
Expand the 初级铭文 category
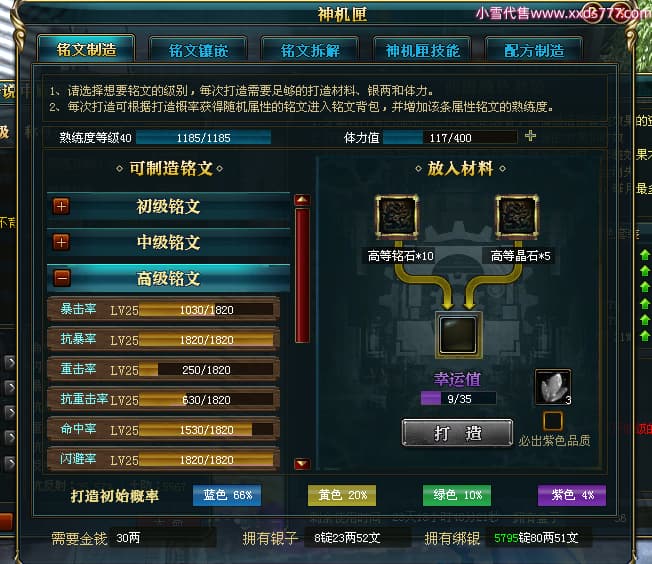pos(61,206)
